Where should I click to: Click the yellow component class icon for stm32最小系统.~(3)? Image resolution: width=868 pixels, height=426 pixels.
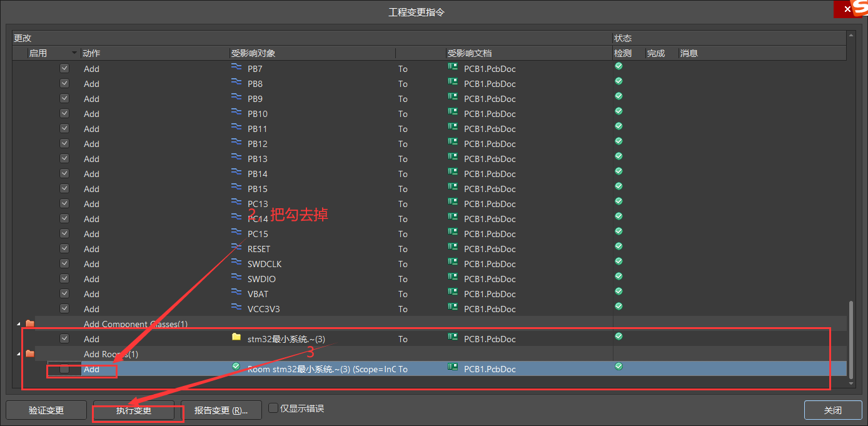(x=236, y=338)
